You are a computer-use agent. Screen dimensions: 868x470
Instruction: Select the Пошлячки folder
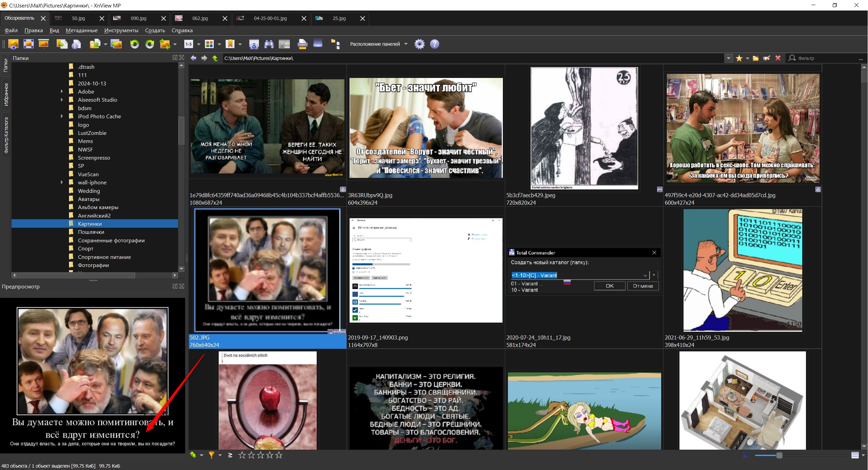click(91, 232)
